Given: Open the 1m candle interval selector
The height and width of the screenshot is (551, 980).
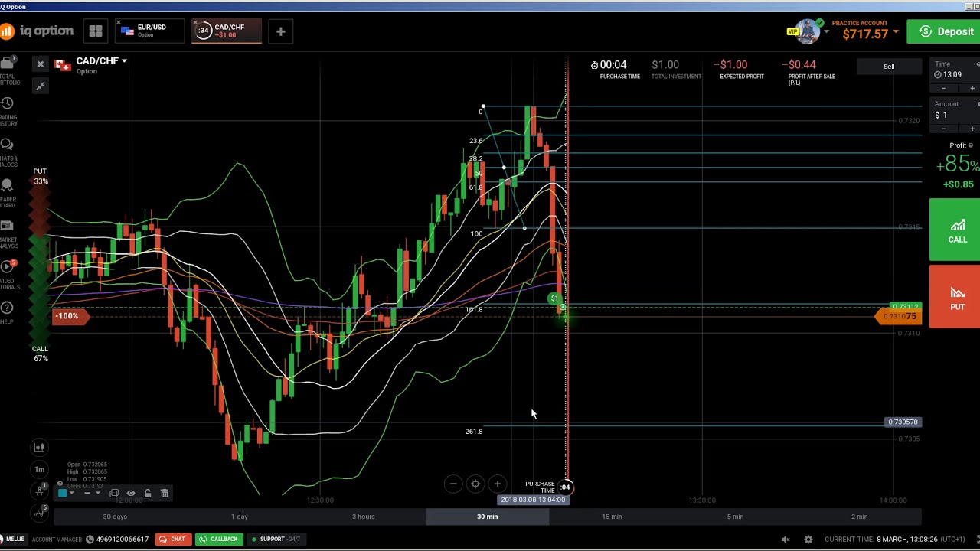Looking at the screenshot, I should [39, 469].
